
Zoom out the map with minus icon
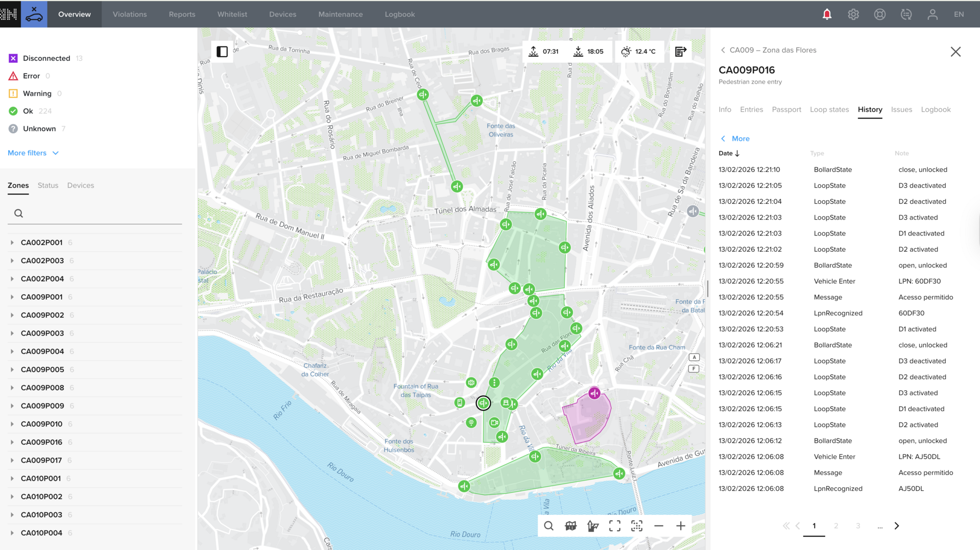(659, 526)
